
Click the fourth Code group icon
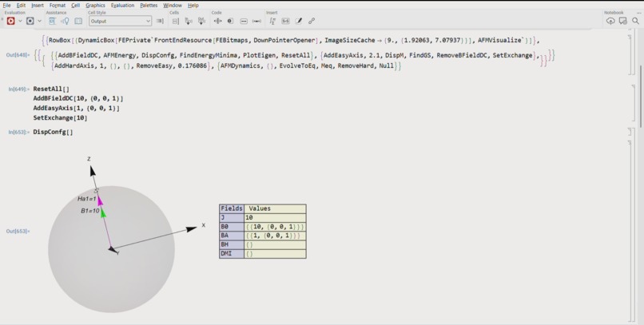pyautogui.click(x=256, y=21)
